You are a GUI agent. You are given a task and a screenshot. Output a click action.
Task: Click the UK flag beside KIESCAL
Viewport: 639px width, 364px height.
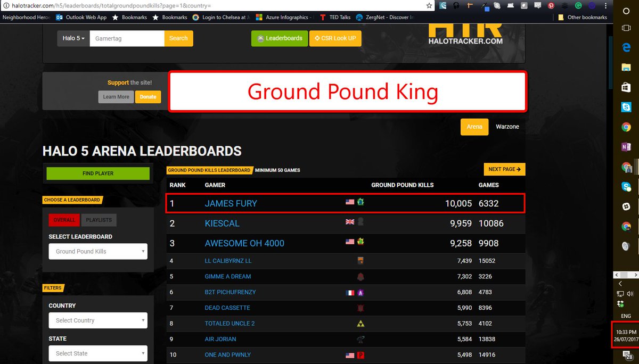(350, 222)
